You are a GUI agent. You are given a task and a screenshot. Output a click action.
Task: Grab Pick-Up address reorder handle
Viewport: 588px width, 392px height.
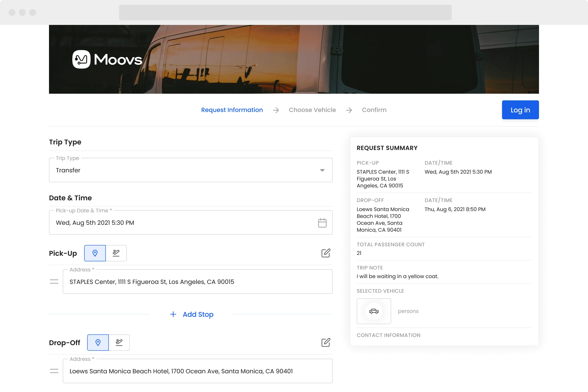point(54,282)
